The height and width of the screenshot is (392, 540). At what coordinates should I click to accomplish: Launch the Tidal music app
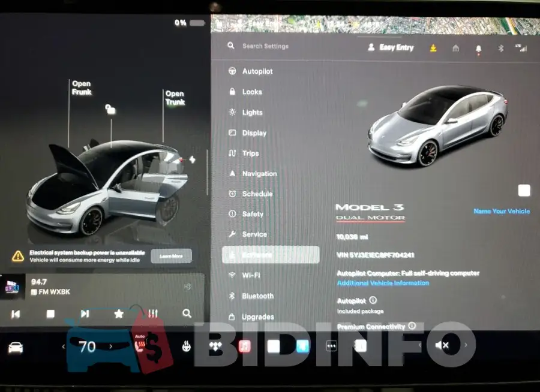pyautogui.click(x=215, y=346)
